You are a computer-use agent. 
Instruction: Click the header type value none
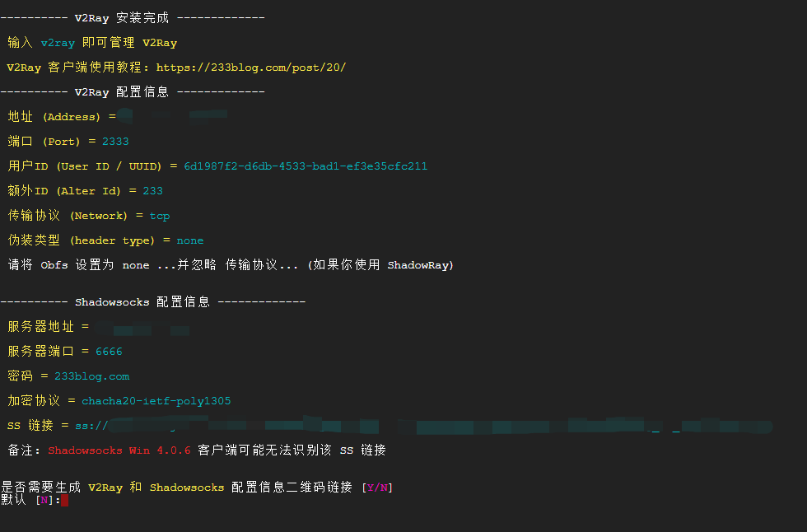(x=189, y=240)
